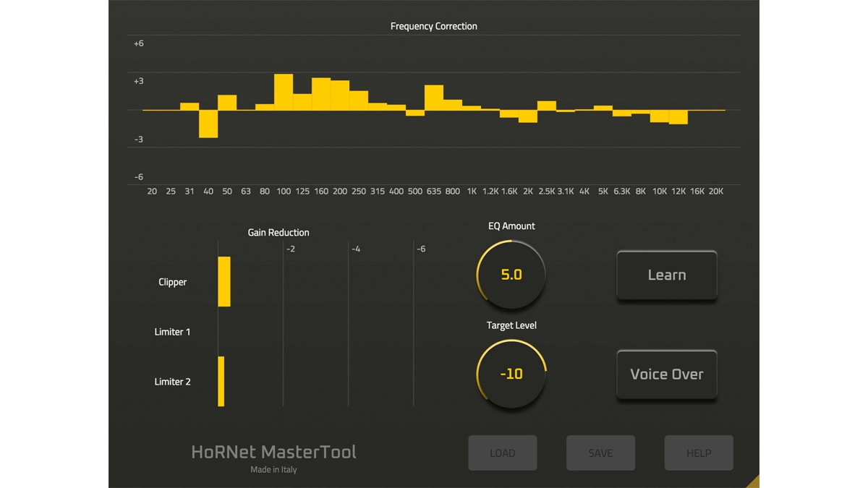Click the 10K frequency correction bar
This screenshot has width=868, height=488.
pos(660,116)
